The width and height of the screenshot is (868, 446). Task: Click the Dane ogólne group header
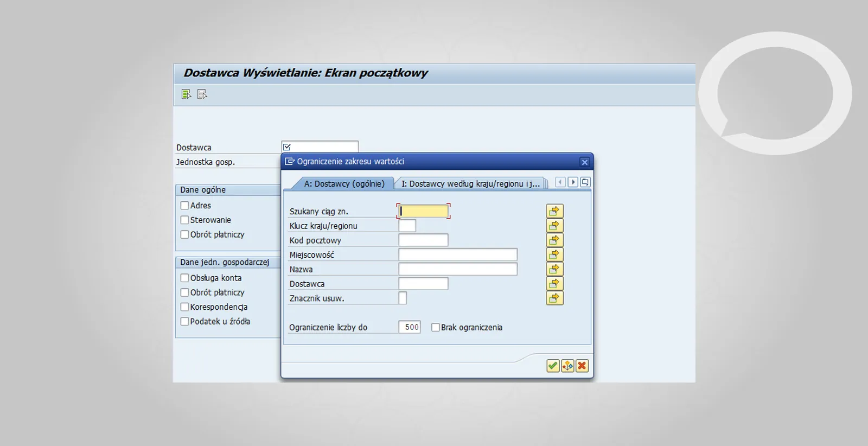(x=228, y=190)
